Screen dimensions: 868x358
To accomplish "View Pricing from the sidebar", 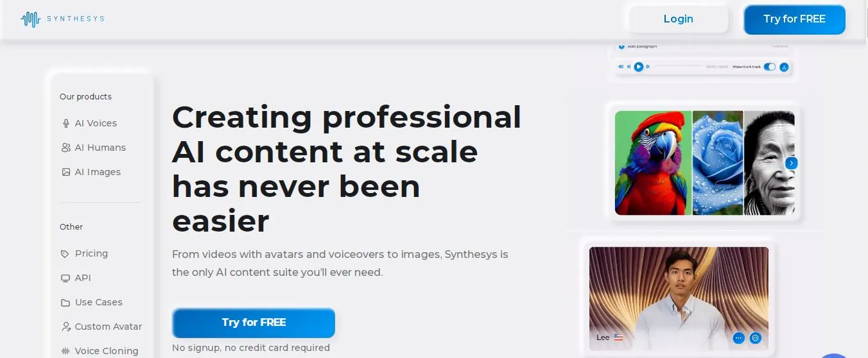I will click(x=84, y=253).
